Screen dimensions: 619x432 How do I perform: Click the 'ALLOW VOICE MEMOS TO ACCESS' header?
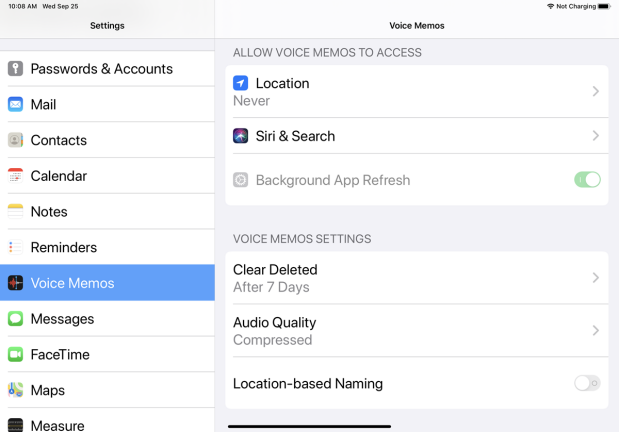click(x=327, y=53)
